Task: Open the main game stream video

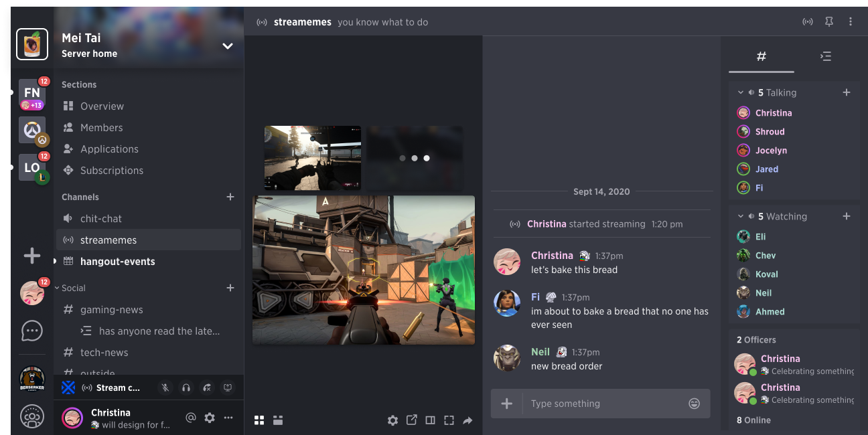Action: (x=364, y=270)
